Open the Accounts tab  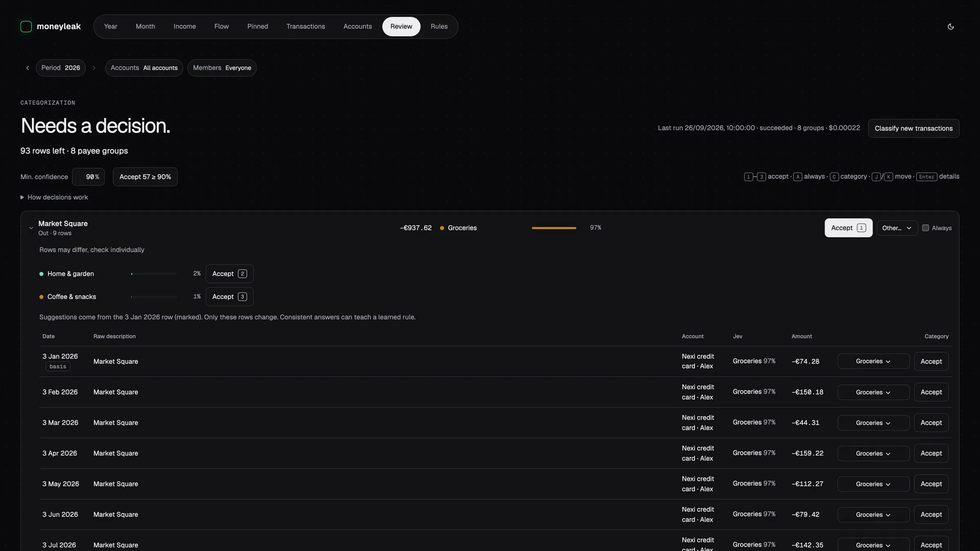[x=358, y=27]
